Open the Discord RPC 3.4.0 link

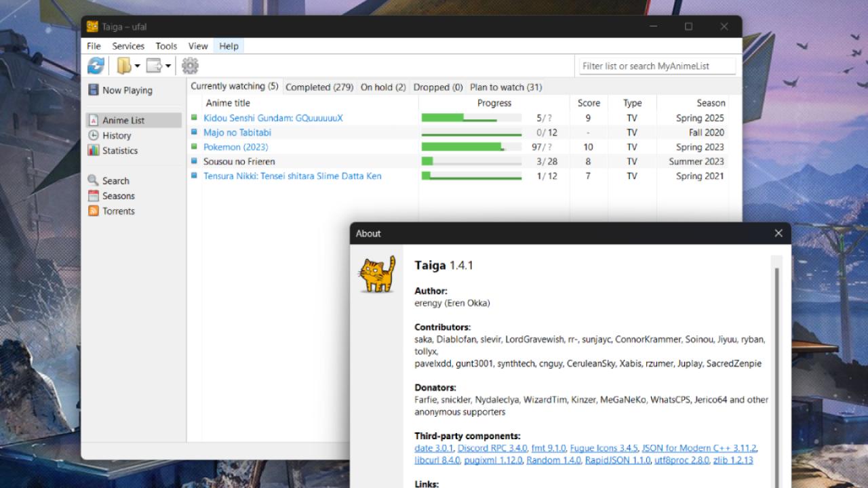[x=492, y=448]
